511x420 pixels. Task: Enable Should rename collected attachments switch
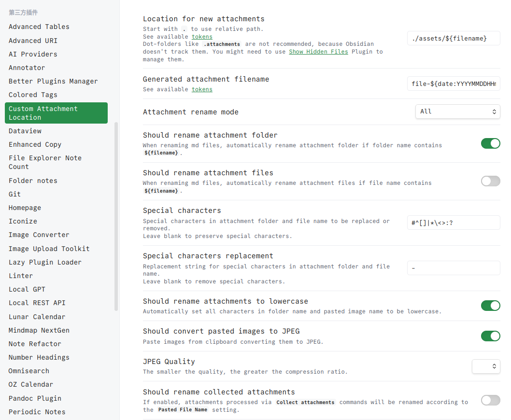(490, 400)
